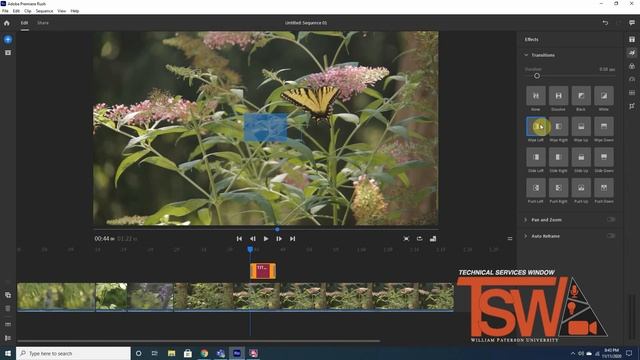Click the expand audio tracks icon
The image size is (640, 360).
pos(8,324)
